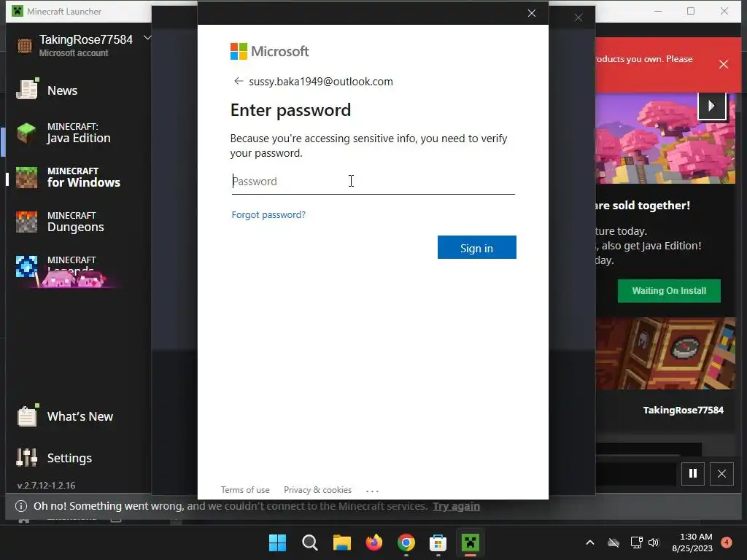Open Microsoft Store from taskbar
The width and height of the screenshot is (747, 560).
[x=438, y=542]
